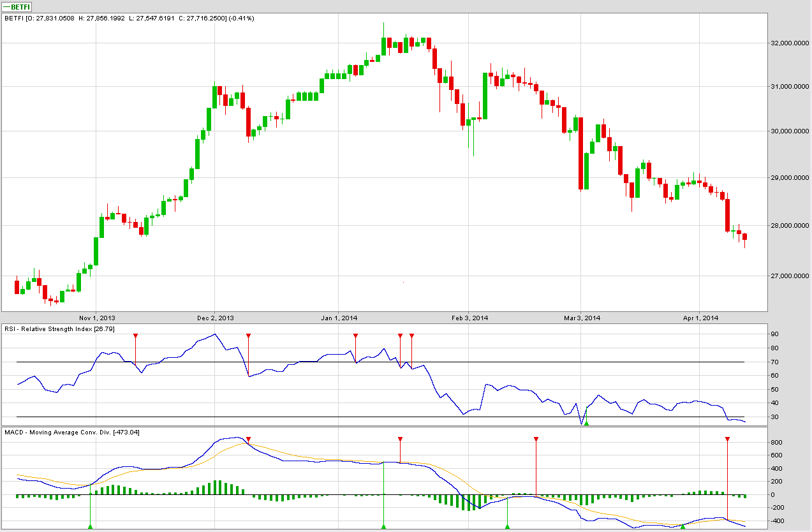Select the leftmost green buy marker in MACD panel

click(x=90, y=526)
